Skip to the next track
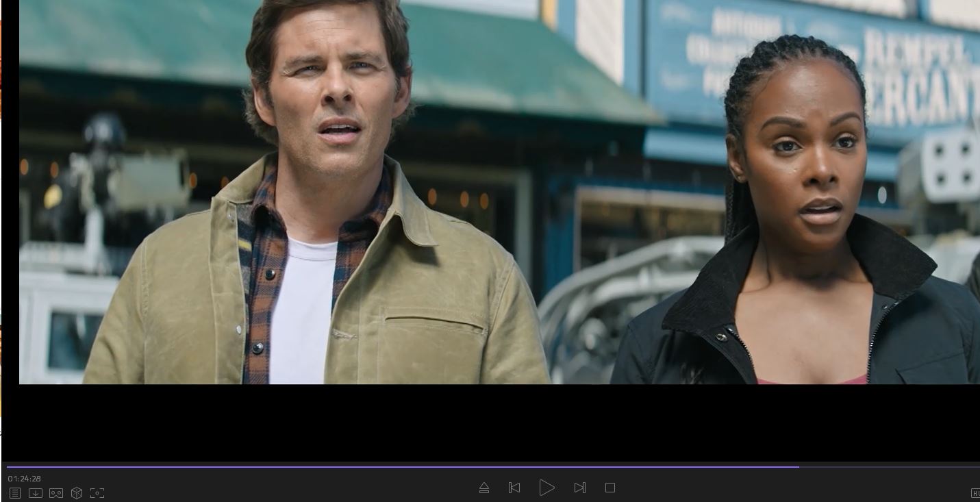The image size is (980, 502). [580, 488]
